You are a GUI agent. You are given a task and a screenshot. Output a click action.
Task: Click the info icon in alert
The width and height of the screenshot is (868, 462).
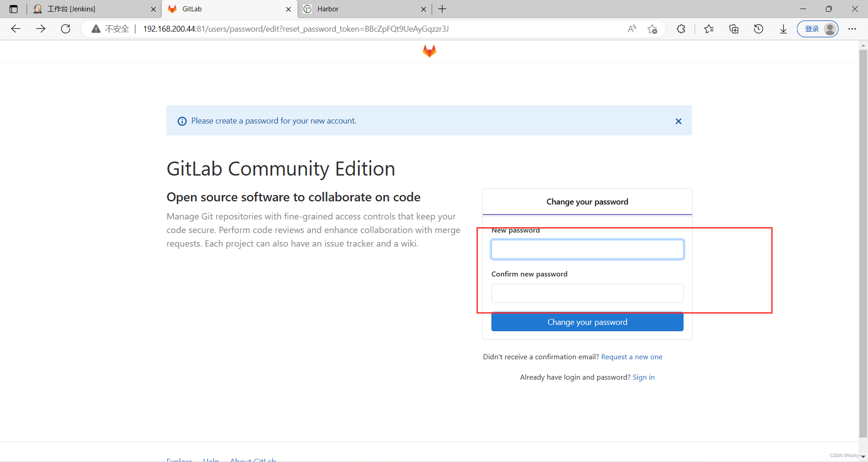[x=182, y=121]
